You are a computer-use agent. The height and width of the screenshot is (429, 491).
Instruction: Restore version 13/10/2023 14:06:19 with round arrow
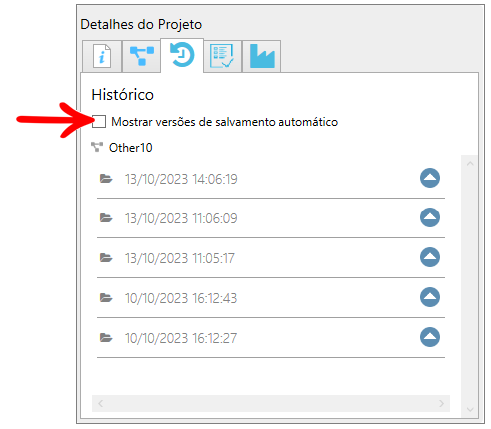pos(430,178)
